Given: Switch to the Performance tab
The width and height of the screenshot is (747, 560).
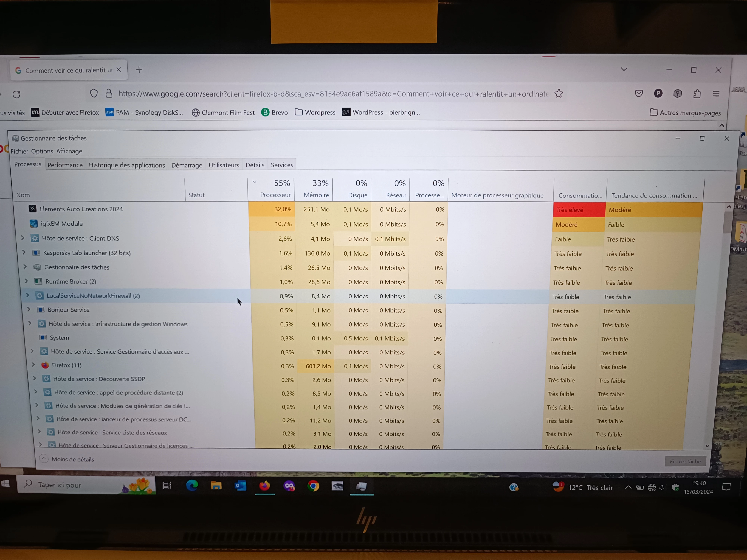Looking at the screenshot, I should (65, 165).
